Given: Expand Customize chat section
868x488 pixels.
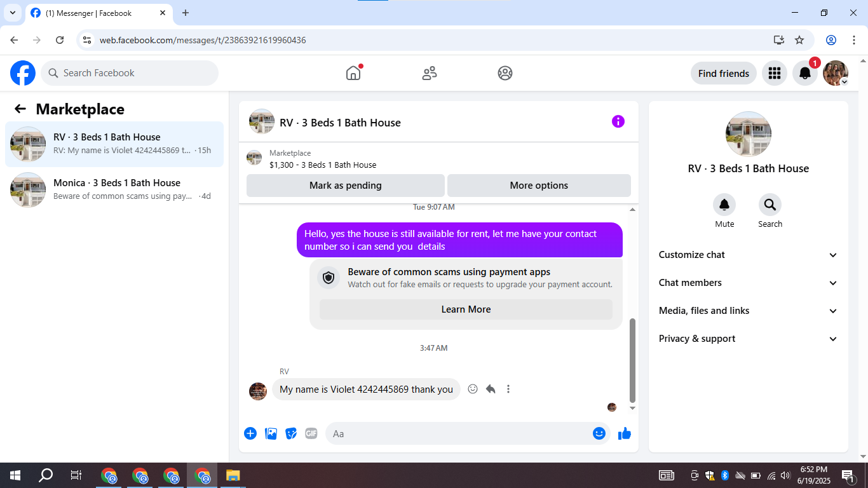Looking at the screenshot, I should (x=749, y=255).
